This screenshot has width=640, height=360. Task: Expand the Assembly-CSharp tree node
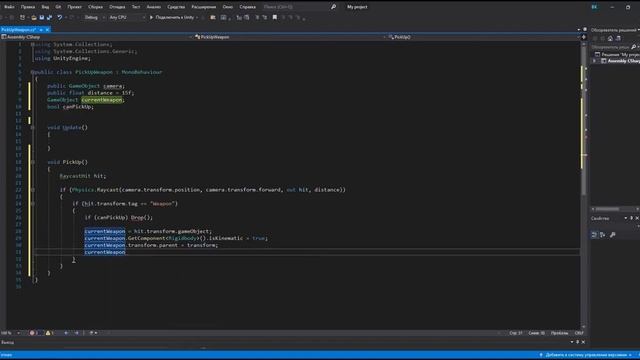[594, 61]
